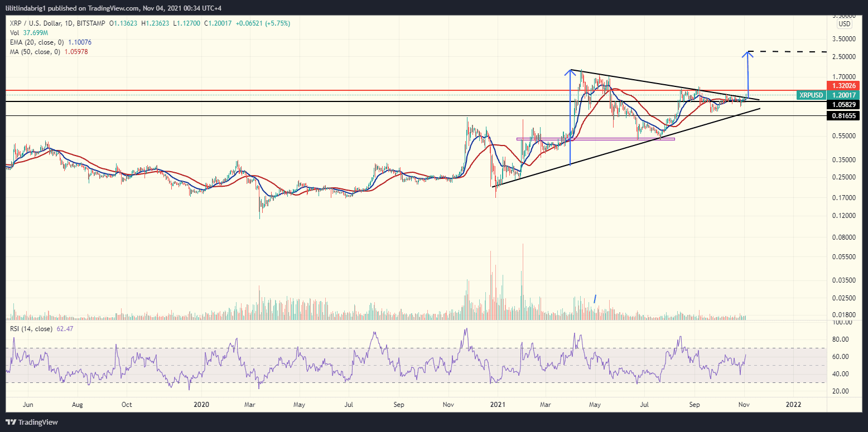Click the lilitlindabrig1 publisher link at top
Viewport: 868px width, 432px height.
coord(27,8)
